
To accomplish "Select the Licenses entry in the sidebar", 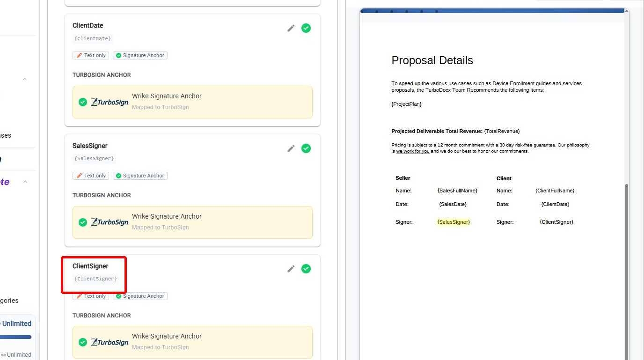I will (x=6, y=135).
